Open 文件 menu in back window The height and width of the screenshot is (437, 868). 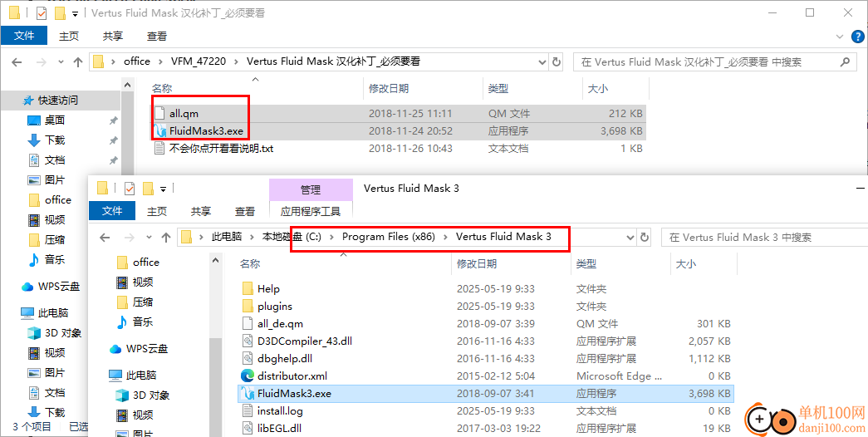[x=24, y=36]
